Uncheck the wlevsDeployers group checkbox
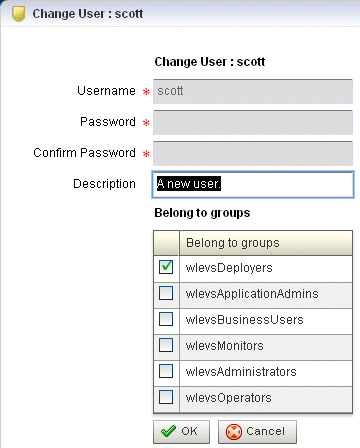Screen dimensions: 360x448 pos(166,267)
